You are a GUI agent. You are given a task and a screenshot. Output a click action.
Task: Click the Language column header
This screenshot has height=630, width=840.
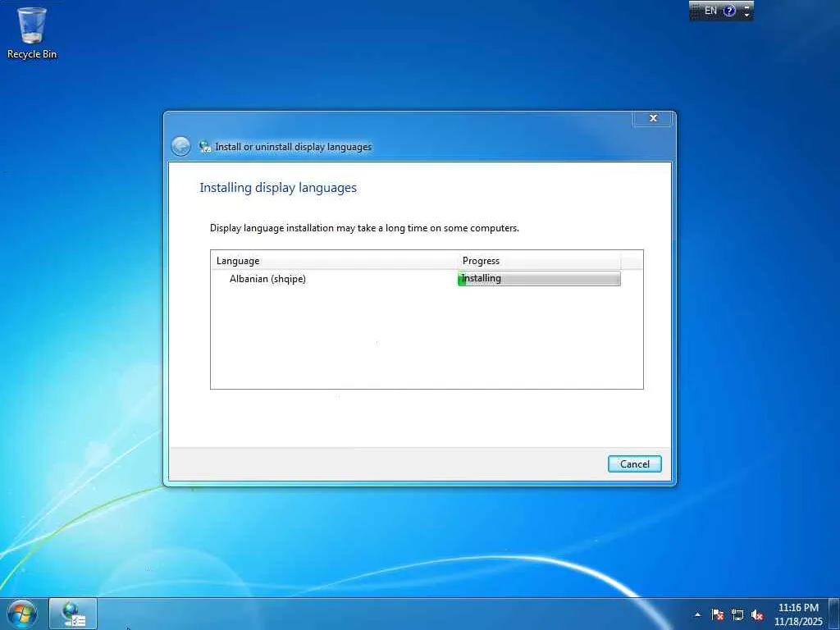334,261
